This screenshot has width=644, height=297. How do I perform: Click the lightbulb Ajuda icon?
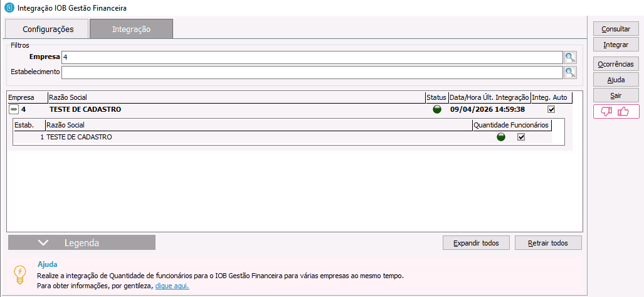19,274
